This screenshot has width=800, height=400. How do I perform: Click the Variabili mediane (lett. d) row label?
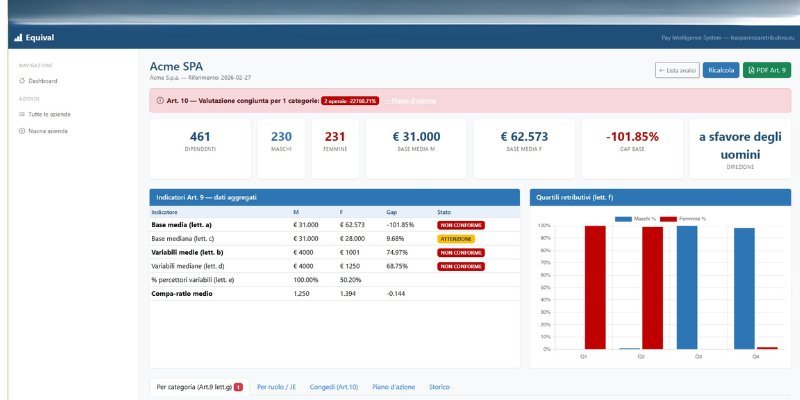click(x=188, y=266)
